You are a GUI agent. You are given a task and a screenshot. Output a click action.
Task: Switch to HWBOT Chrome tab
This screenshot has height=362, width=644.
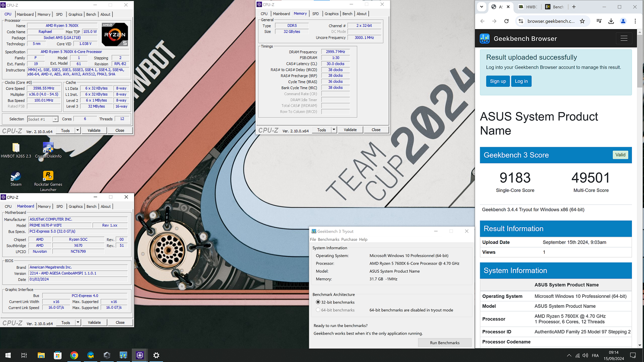pos(528,7)
